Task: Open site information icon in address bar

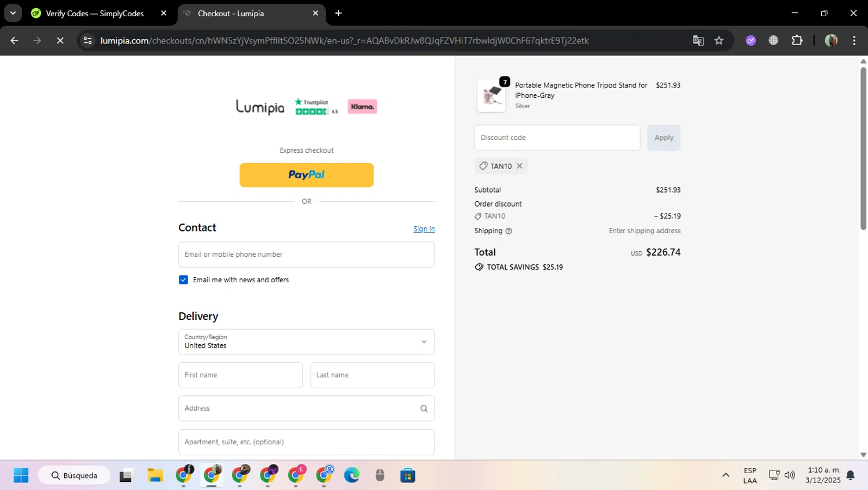Action: [x=88, y=40]
